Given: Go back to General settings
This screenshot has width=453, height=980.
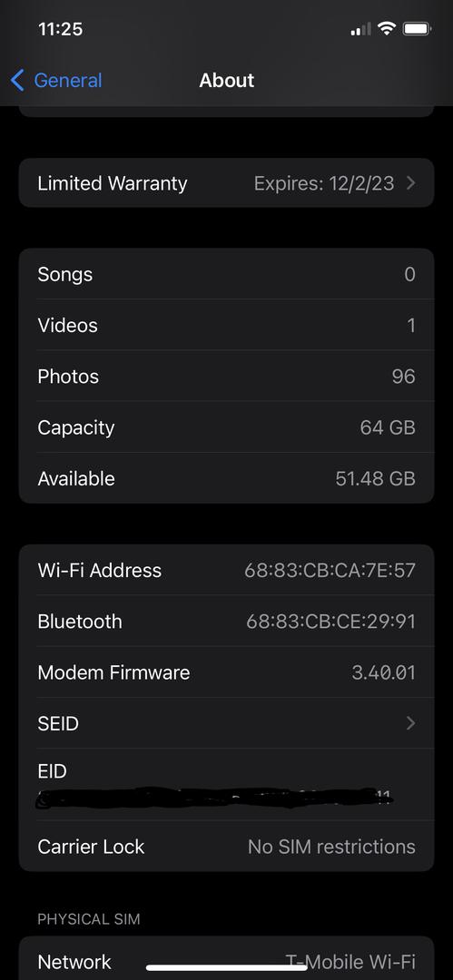Looking at the screenshot, I should tap(56, 81).
